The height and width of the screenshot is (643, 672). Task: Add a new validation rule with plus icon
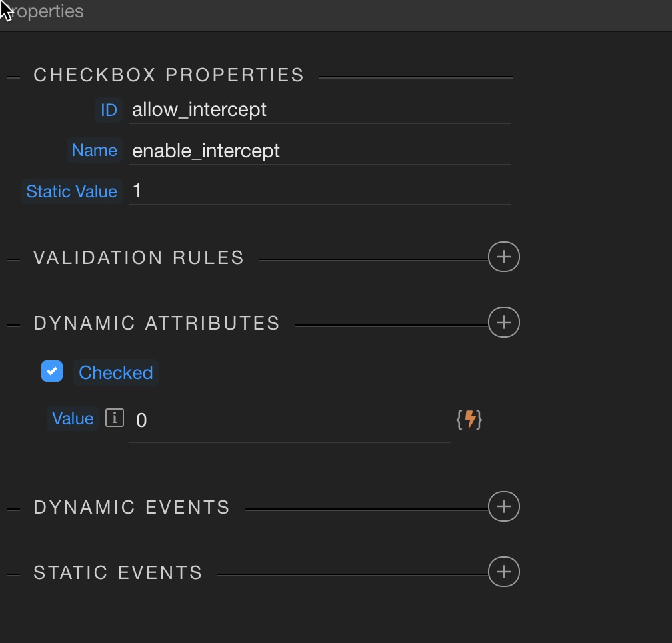(x=503, y=257)
